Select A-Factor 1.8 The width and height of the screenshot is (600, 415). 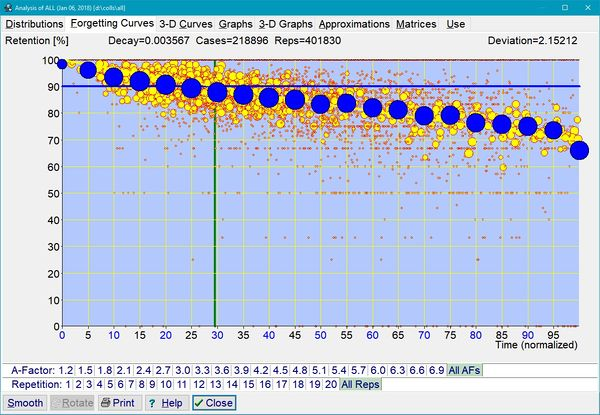[105, 370]
